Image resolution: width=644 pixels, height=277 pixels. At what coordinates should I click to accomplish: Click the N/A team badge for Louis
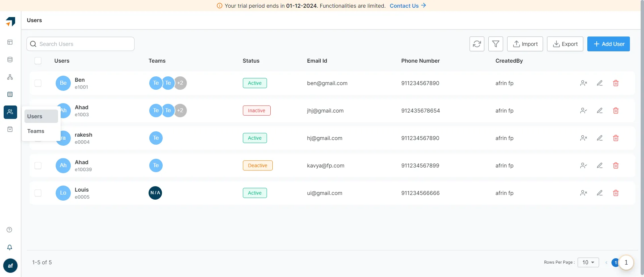155,193
